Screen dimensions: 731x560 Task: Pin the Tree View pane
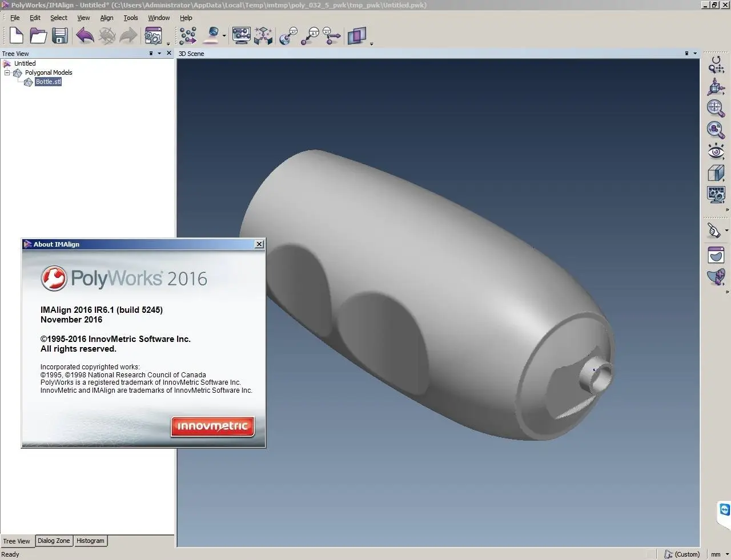click(x=151, y=53)
